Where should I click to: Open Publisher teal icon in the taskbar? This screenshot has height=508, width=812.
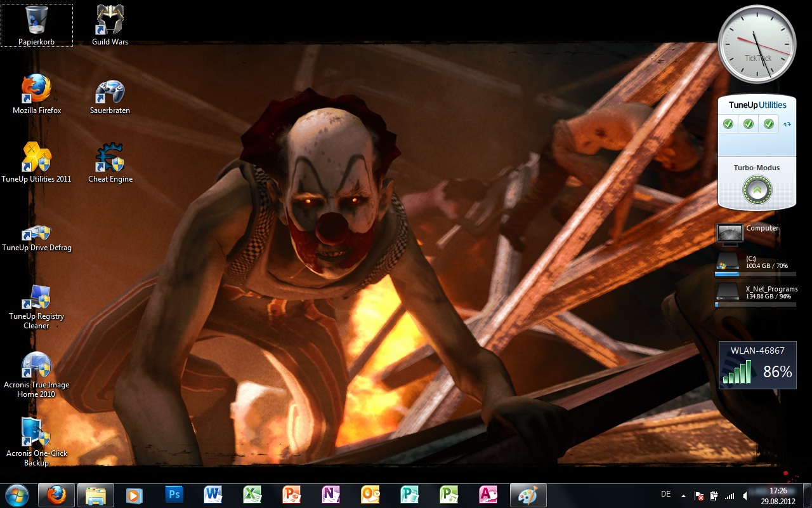point(410,495)
